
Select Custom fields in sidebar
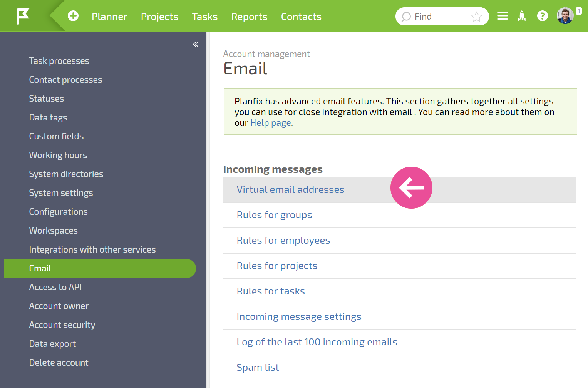tap(56, 136)
